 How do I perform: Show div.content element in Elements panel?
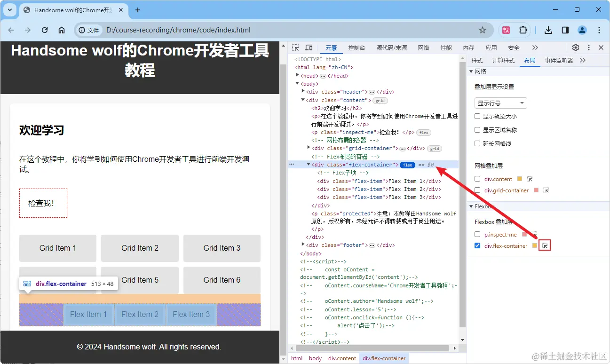(x=530, y=179)
